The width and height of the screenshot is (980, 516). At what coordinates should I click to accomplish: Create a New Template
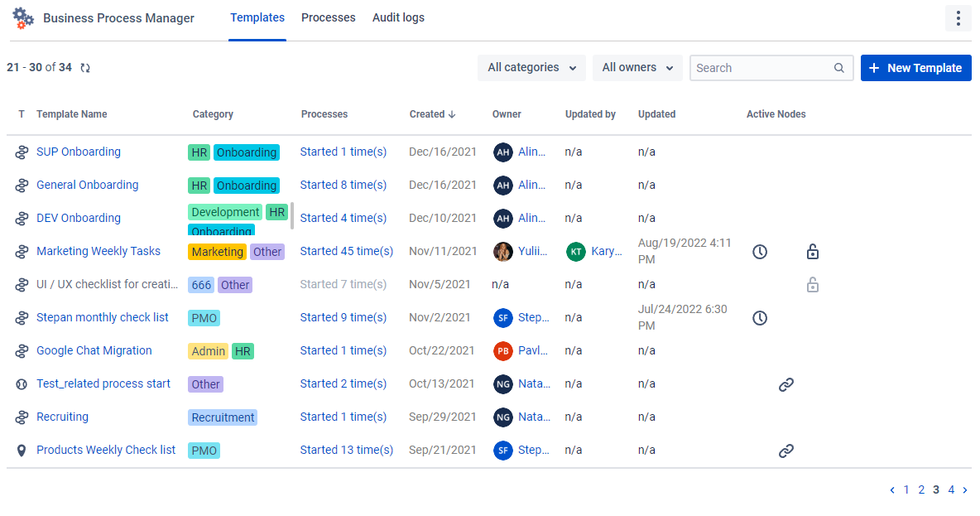(x=915, y=67)
